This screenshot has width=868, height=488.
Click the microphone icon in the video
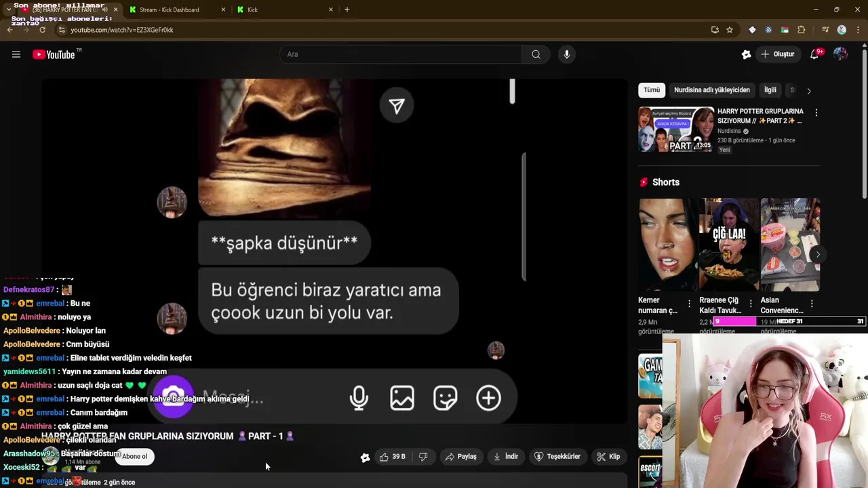[359, 398]
